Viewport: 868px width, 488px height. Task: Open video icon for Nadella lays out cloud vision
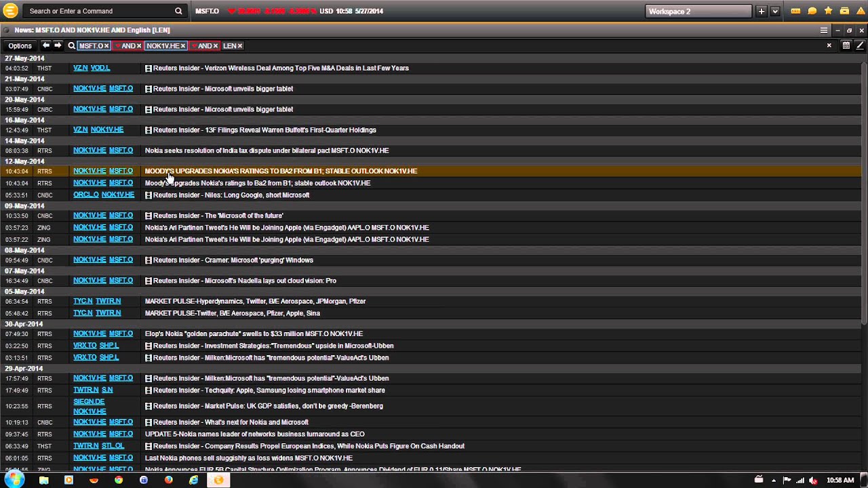click(149, 281)
